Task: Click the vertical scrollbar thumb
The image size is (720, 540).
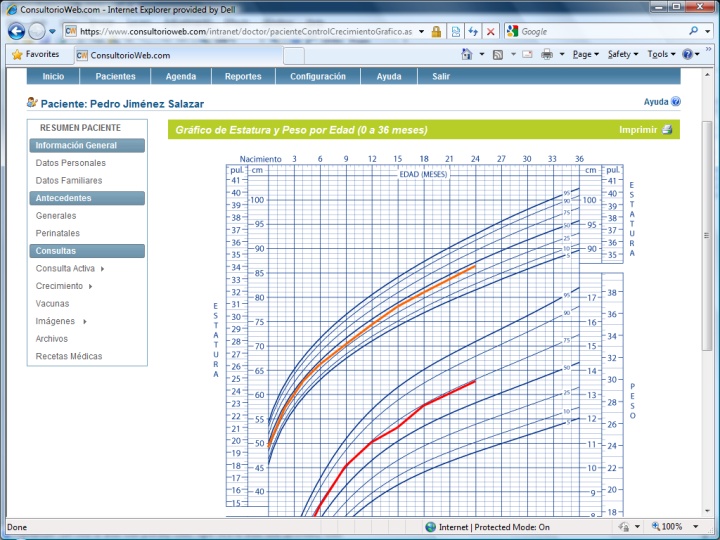Action: pos(707,236)
